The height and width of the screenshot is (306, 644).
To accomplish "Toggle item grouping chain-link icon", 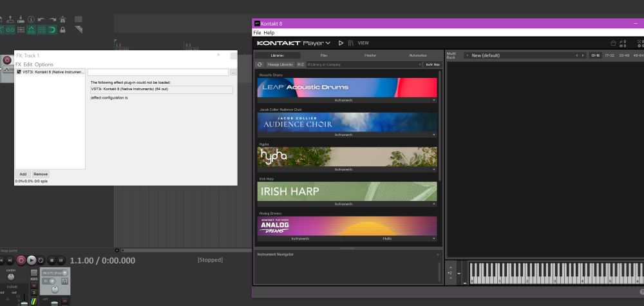I will [x=10, y=30].
